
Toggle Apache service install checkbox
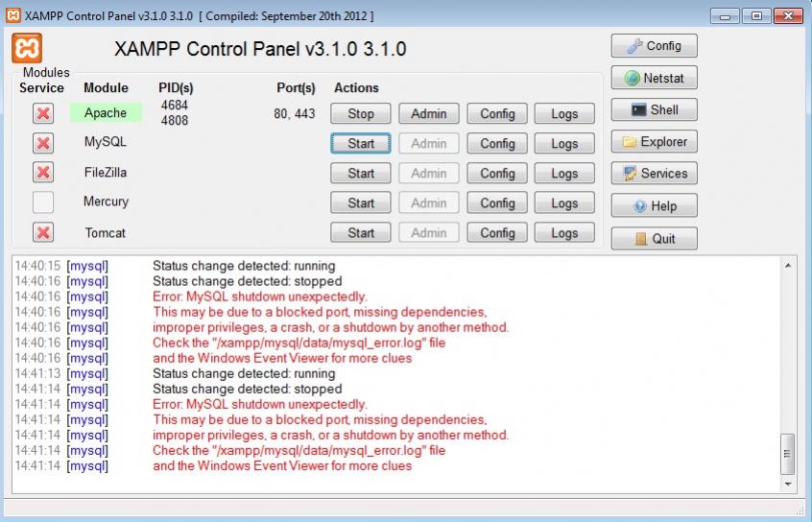coord(43,113)
